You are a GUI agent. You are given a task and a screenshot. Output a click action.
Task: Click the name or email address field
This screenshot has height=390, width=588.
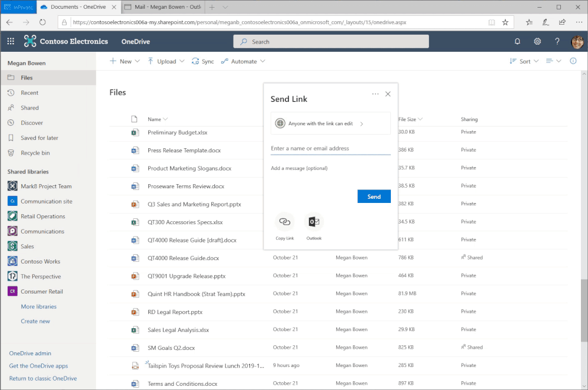330,148
